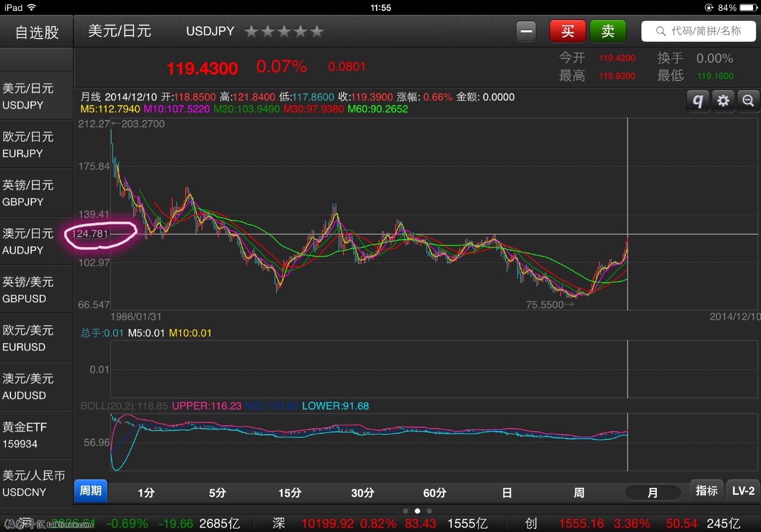Rate using the five-star icons

tap(284, 31)
